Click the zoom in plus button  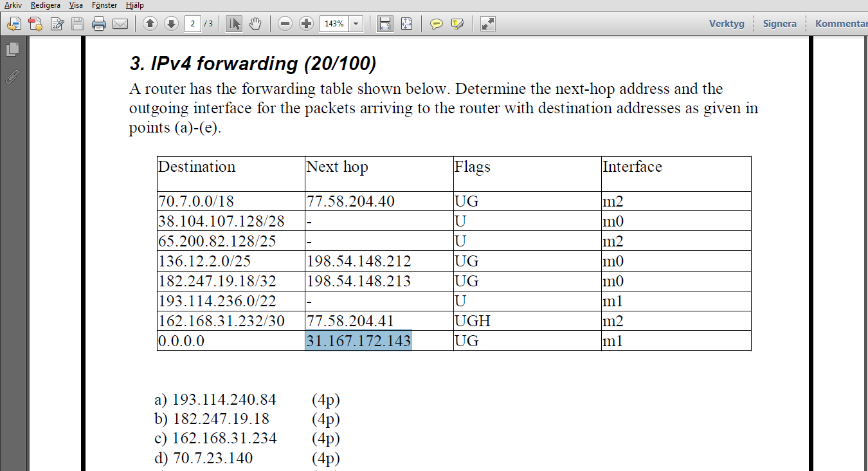[x=307, y=24]
